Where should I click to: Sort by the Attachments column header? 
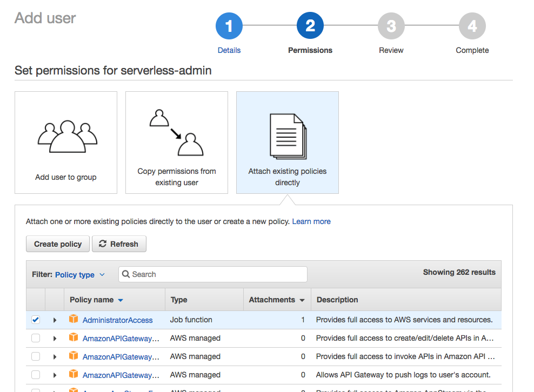click(276, 300)
